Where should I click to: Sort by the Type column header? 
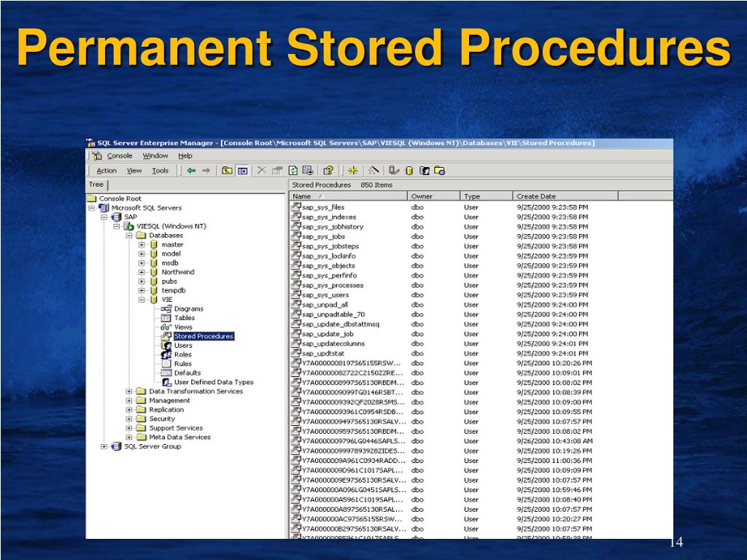pos(487,196)
